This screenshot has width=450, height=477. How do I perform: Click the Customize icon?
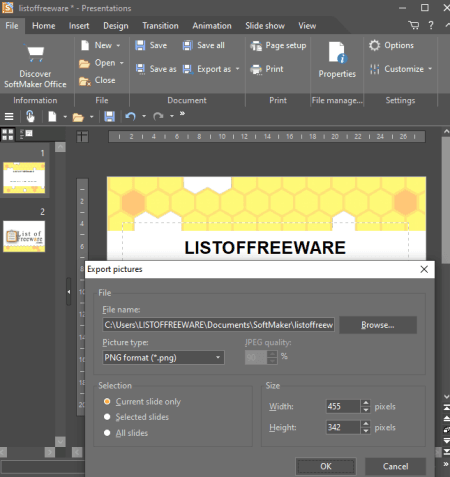click(x=375, y=69)
